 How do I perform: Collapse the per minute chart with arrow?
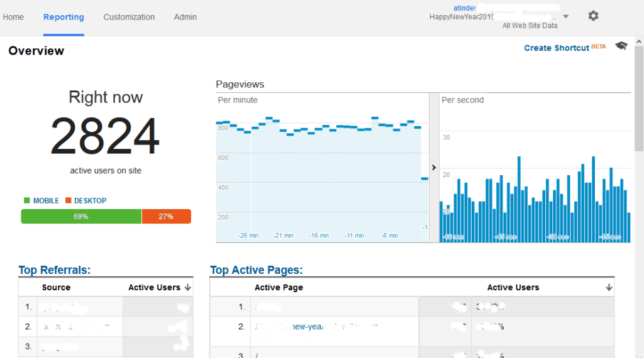coord(434,167)
